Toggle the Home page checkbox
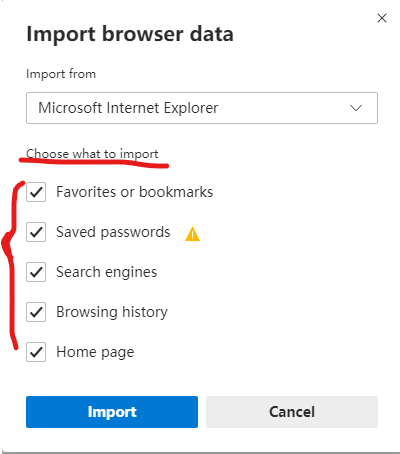400x454 pixels. click(36, 352)
